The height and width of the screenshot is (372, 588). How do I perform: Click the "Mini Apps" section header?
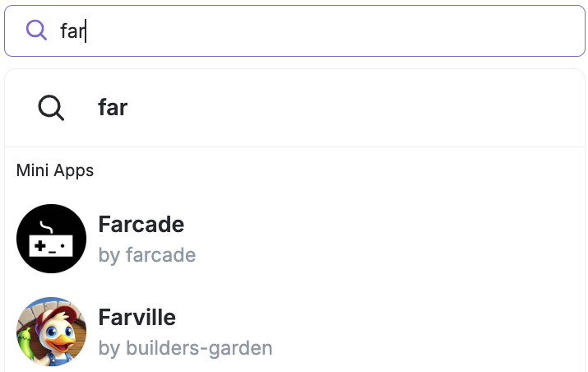55,171
